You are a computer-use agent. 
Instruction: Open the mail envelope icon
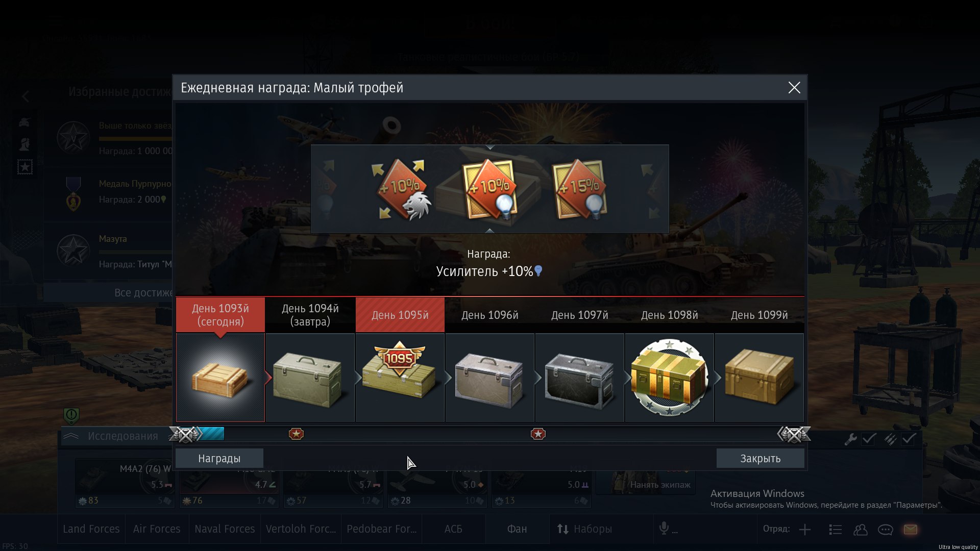click(911, 530)
